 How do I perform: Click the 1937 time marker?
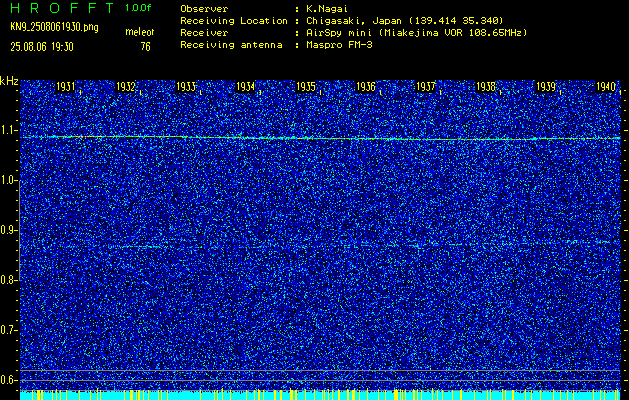tap(426, 86)
